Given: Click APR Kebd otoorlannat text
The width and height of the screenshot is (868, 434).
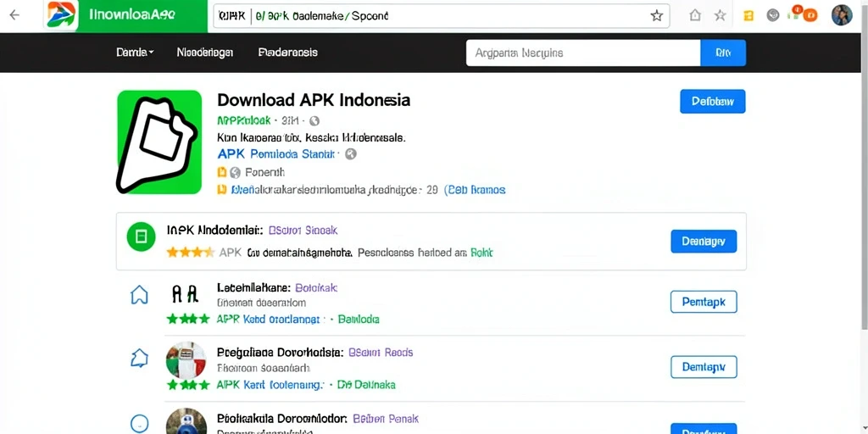Looking at the screenshot, I should tap(268, 320).
